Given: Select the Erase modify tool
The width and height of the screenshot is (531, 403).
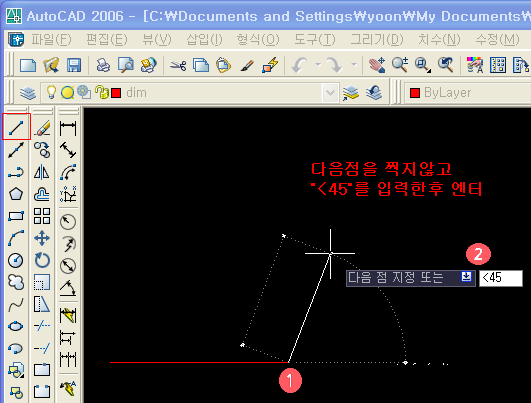Looking at the screenshot, I should (42, 127).
